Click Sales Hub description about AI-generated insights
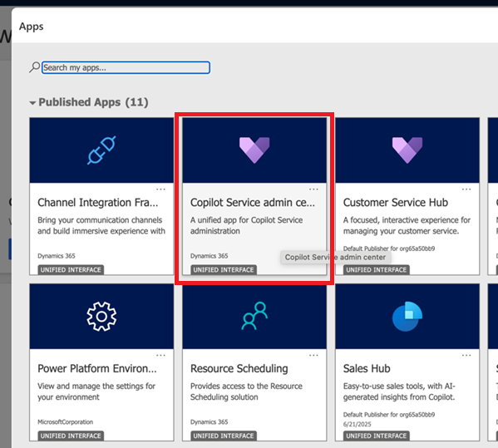Screen dimensions: 498x448 [x=399, y=391]
